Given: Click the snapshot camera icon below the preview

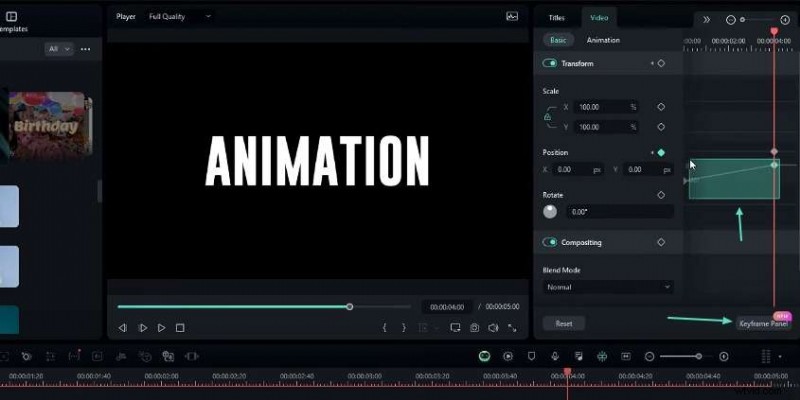Looking at the screenshot, I should [x=475, y=328].
